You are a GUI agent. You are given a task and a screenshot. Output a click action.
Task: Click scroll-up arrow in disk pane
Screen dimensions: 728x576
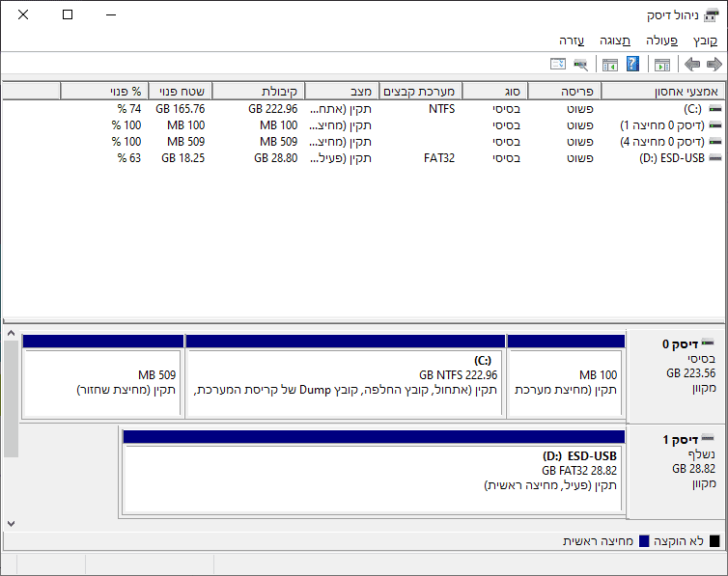click(x=12, y=334)
